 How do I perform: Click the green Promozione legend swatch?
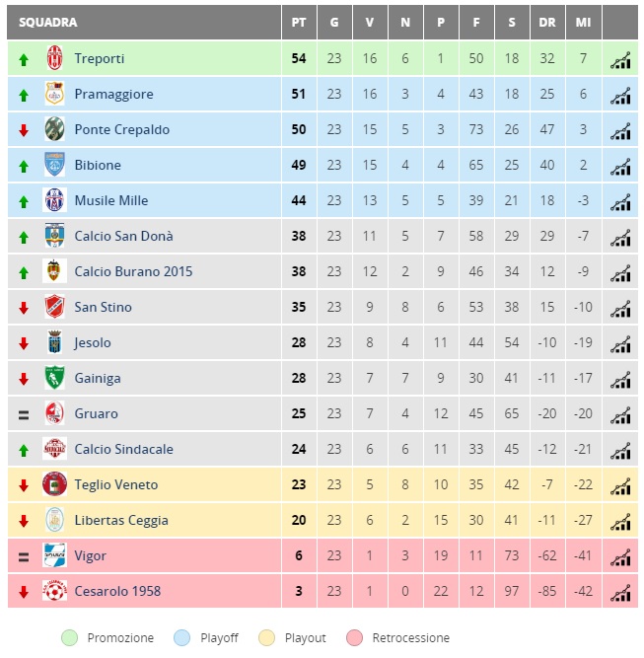coord(70,638)
